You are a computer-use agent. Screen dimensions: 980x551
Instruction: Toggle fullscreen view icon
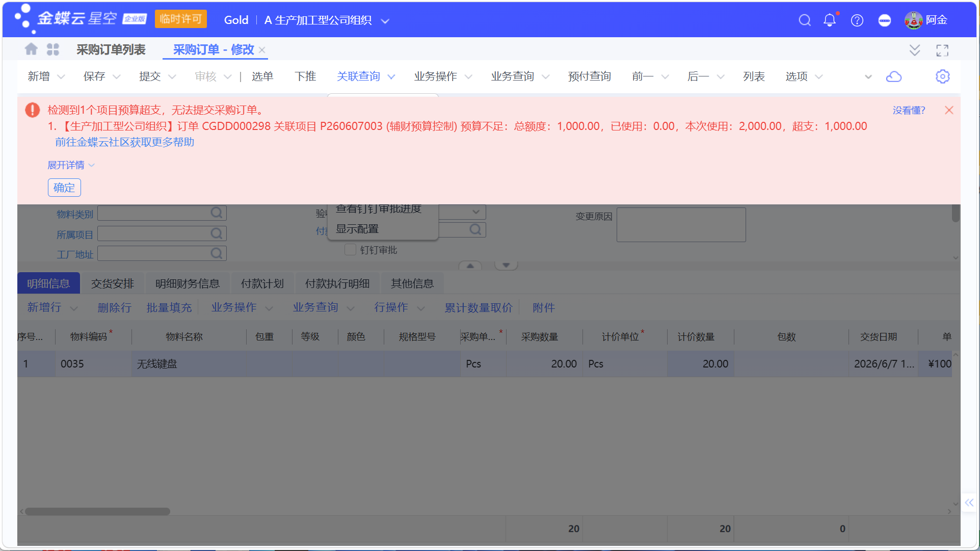(x=942, y=50)
